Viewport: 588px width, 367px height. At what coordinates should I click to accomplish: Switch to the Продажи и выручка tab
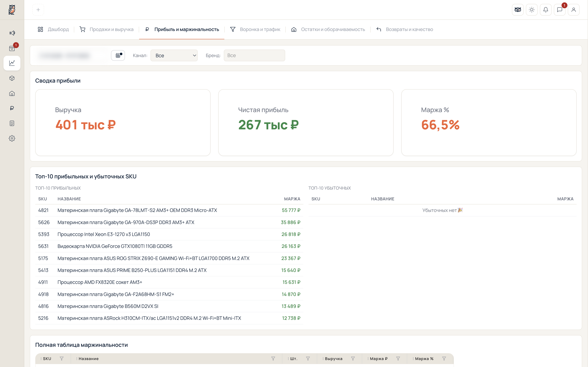(106, 29)
